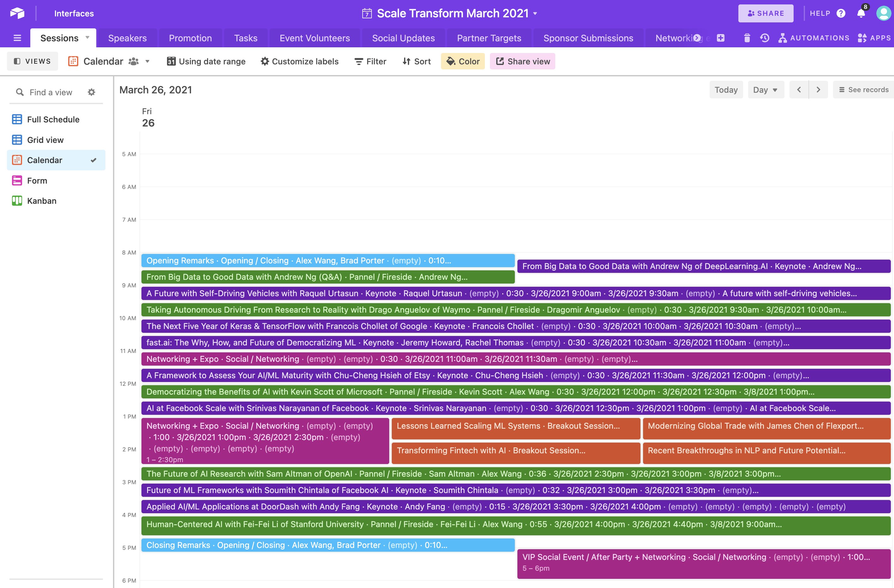Switch to Promotion tab
The height and width of the screenshot is (588, 894).
click(190, 38)
